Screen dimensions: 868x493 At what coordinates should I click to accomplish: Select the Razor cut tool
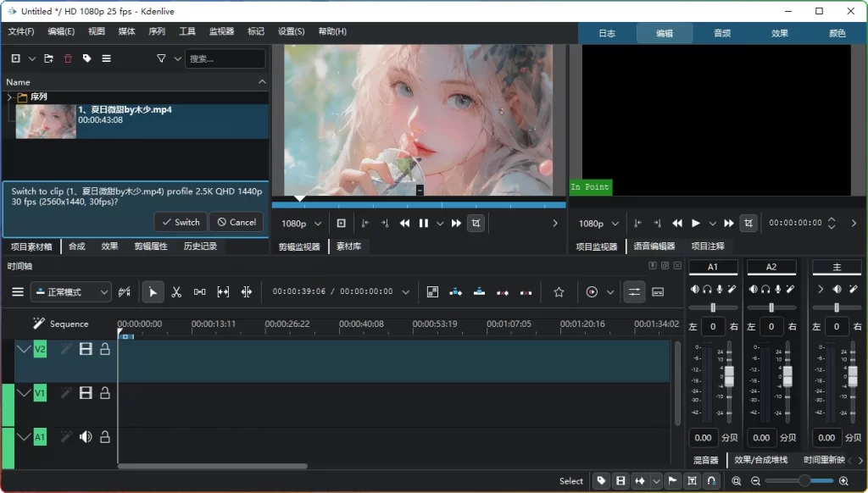175,291
